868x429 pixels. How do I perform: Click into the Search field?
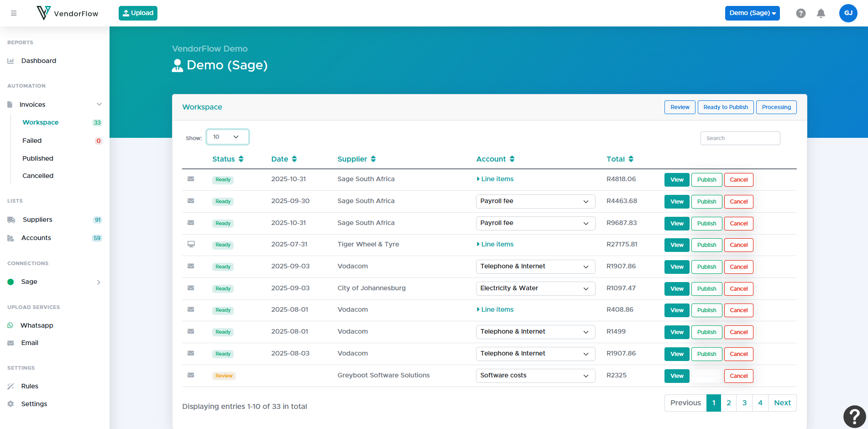click(x=740, y=138)
